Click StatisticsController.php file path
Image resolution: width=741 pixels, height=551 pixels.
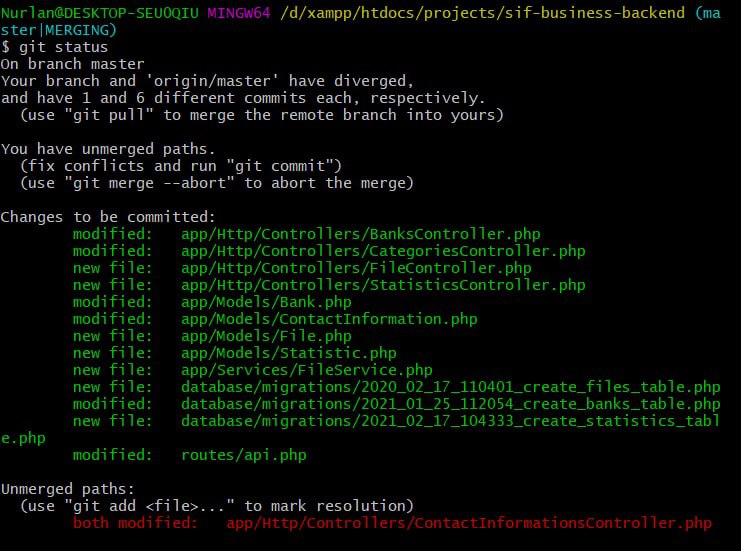383,285
